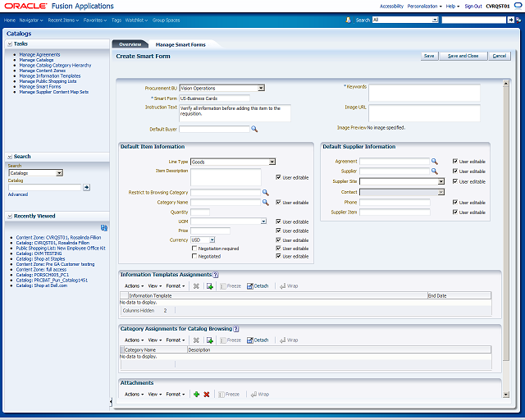Open the Line Type dropdown
Image resolution: width=525 pixels, height=420 pixels.
(272, 162)
